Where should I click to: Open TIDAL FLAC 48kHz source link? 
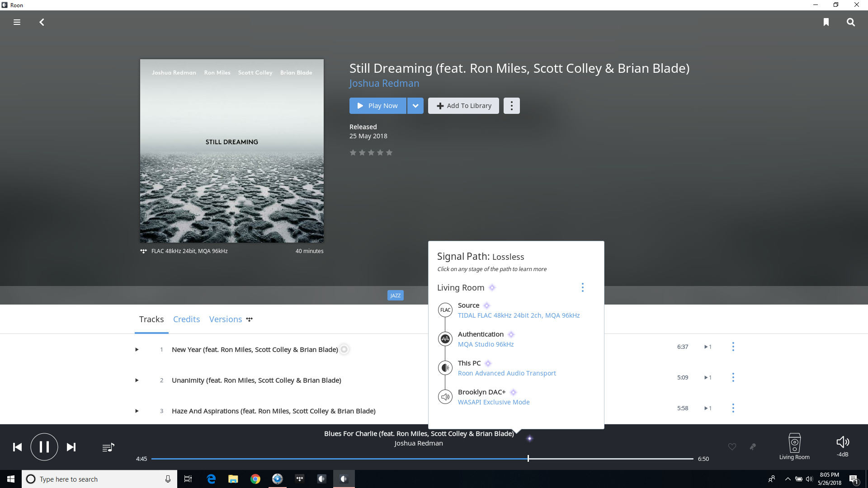click(x=519, y=316)
